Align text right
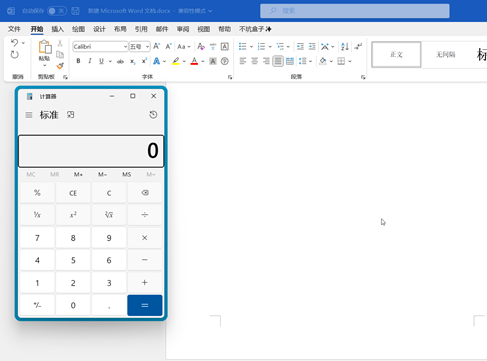Image resolution: width=487 pixels, height=361 pixels. [266, 61]
